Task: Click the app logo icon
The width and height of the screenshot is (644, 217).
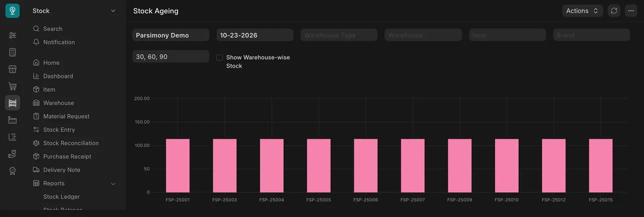Action: click(13, 11)
